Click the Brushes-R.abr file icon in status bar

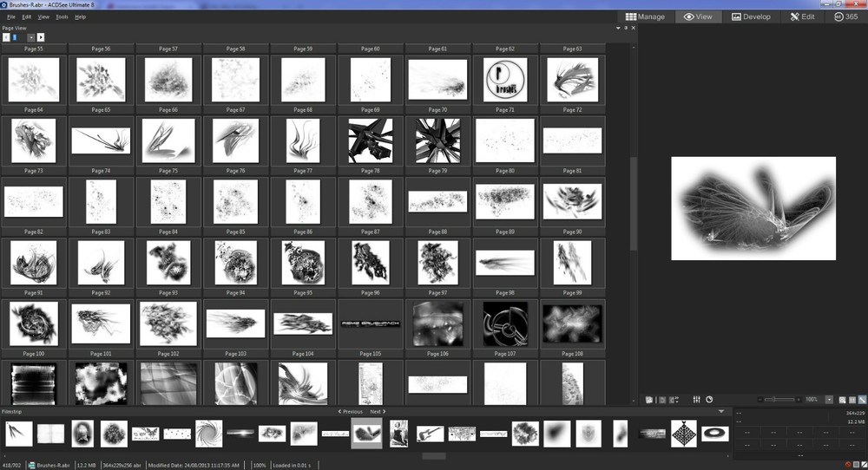pyautogui.click(x=32, y=466)
